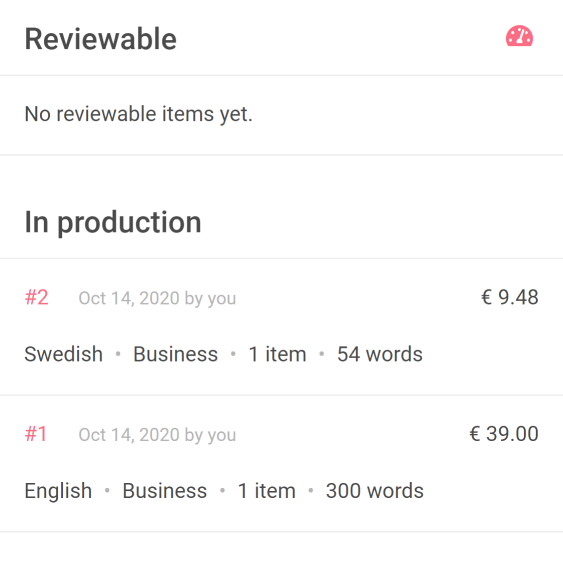Screen dimensions: 563x563
Task: Open the Swedish order row
Action: tap(282, 327)
